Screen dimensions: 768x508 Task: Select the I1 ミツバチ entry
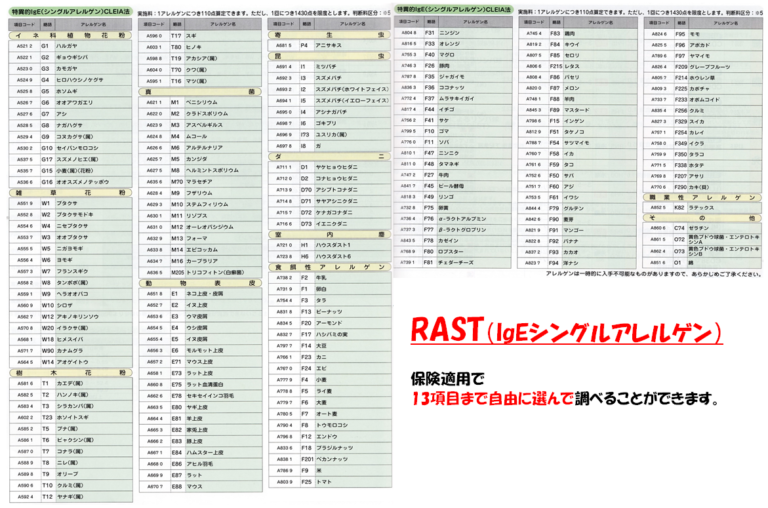[330, 67]
